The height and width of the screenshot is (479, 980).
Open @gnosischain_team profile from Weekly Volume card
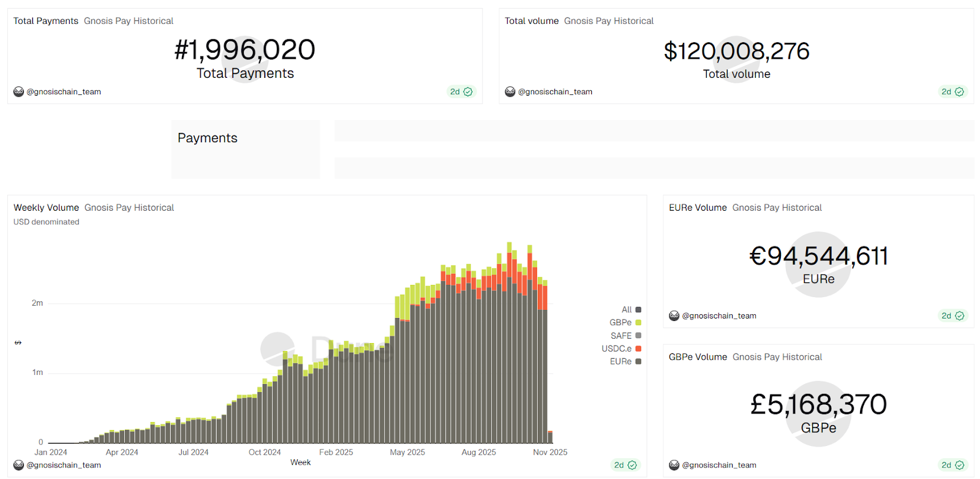tap(64, 465)
